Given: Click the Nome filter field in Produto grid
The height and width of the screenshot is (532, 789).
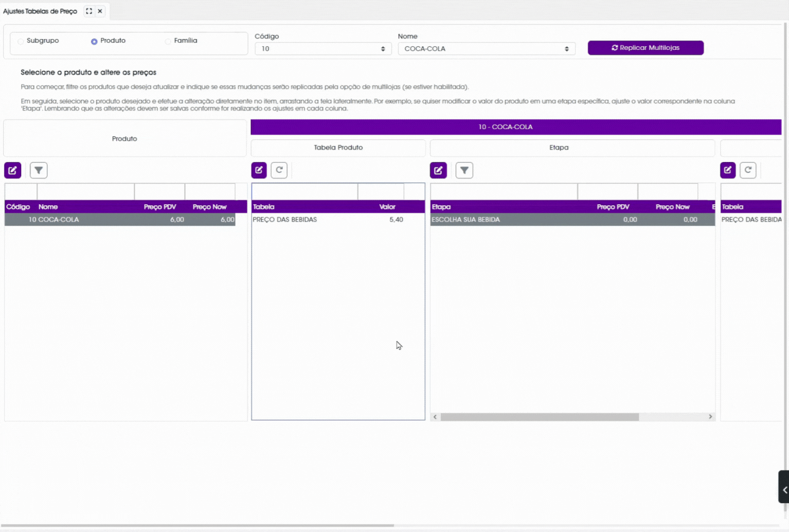Looking at the screenshot, I should (x=86, y=191).
